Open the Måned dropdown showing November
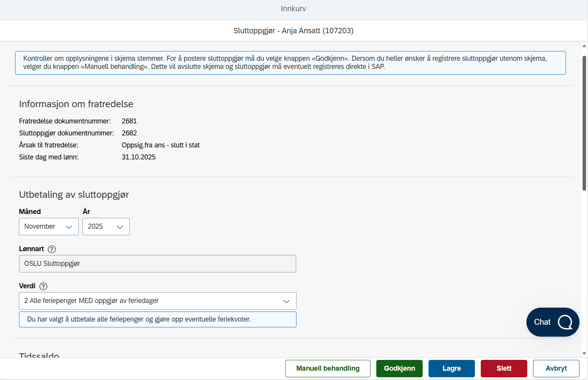This screenshot has width=588, height=380. [49, 227]
